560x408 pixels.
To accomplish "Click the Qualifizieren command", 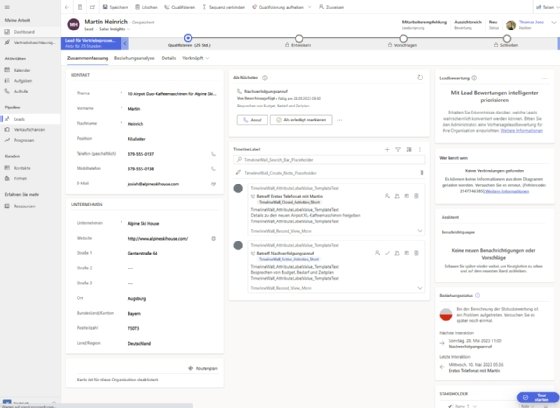I will 180,7.
